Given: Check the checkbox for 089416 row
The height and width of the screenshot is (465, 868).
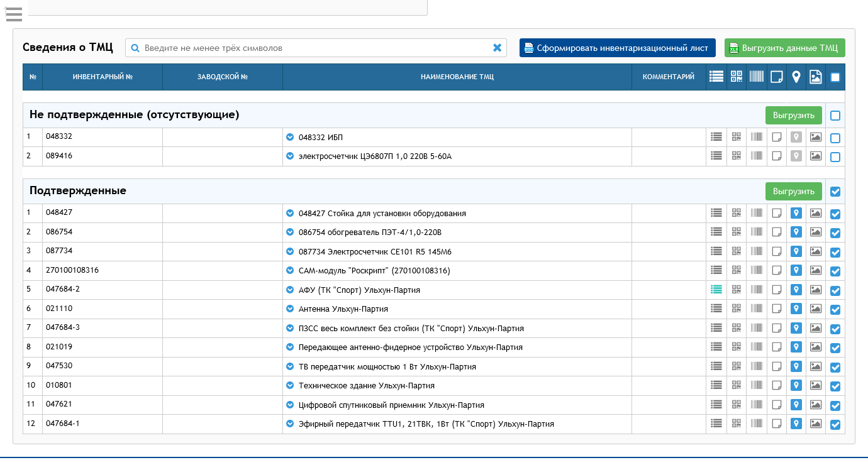Looking at the screenshot, I should pyautogui.click(x=835, y=157).
